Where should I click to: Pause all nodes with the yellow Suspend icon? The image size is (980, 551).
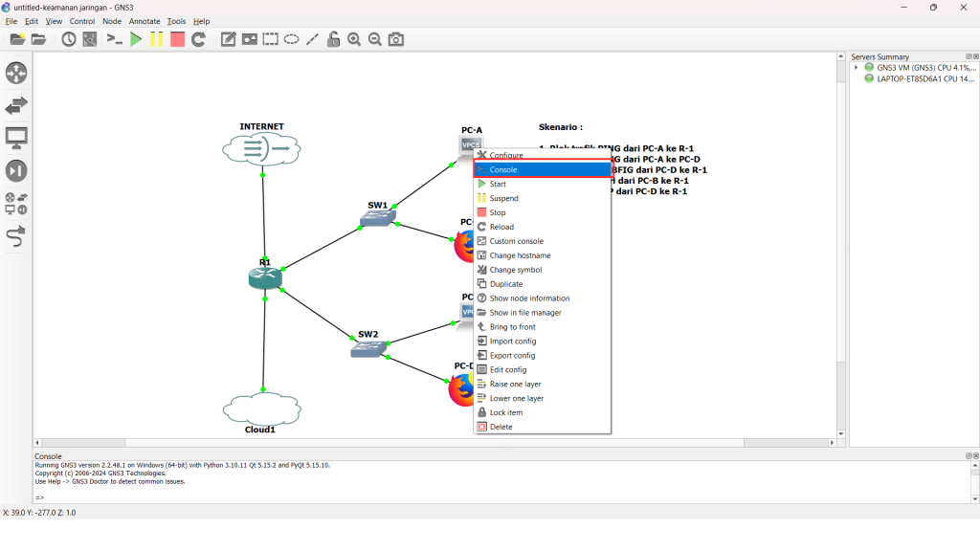point(156,39)
